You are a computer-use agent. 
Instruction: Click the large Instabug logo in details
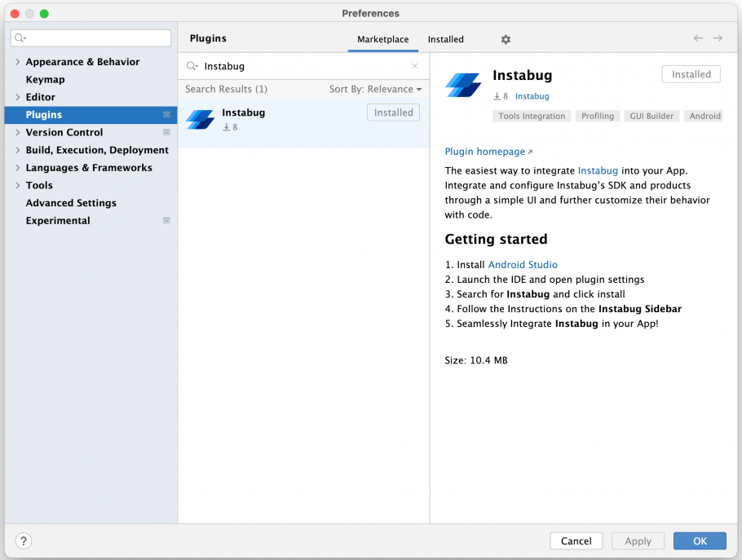463,85
